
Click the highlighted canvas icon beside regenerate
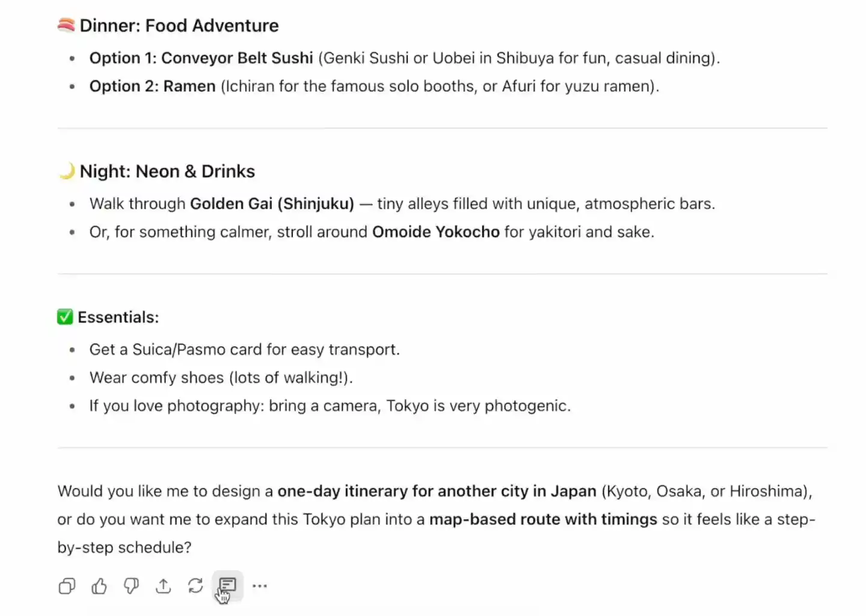[x=227, y=585]
